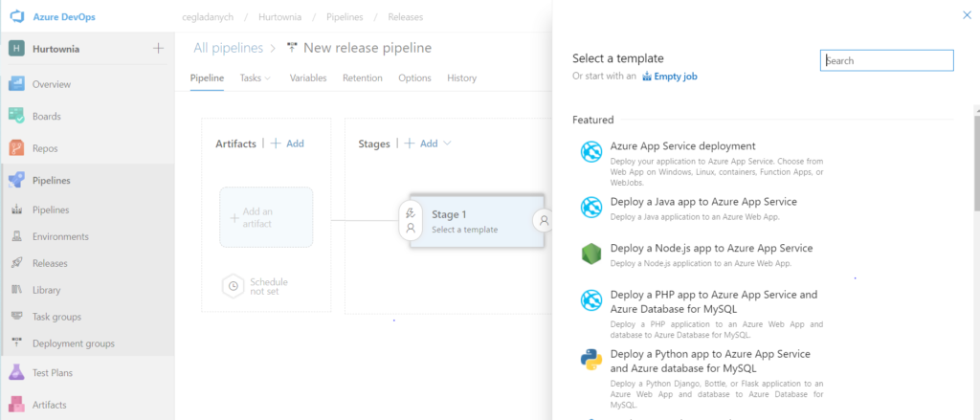Click Schedule not set label
The image size is (980, 420).
[269, 286]
